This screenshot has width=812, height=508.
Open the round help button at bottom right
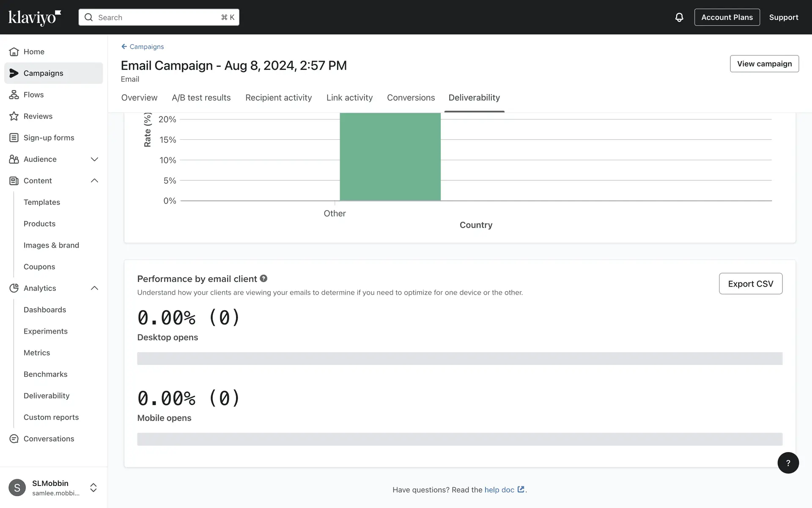(787, 463)
